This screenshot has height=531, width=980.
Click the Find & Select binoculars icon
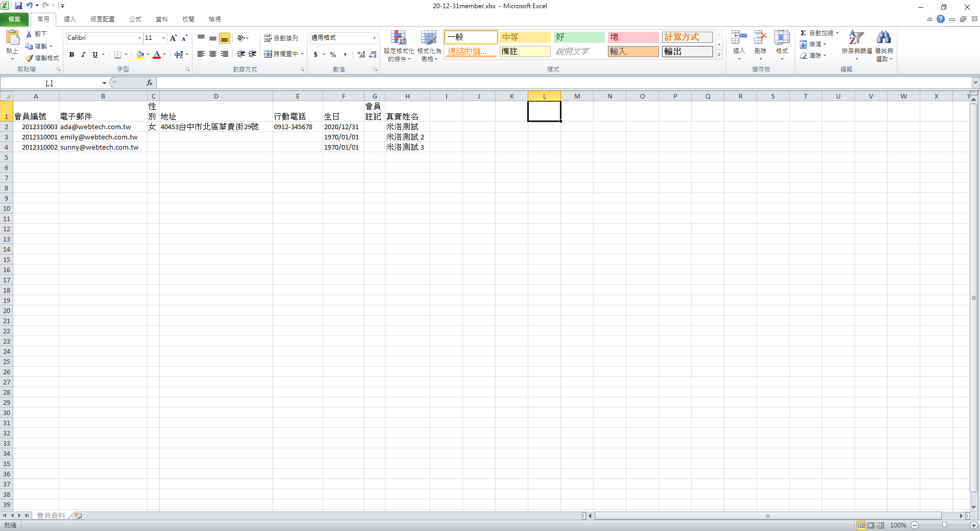[x=884, y=39]
